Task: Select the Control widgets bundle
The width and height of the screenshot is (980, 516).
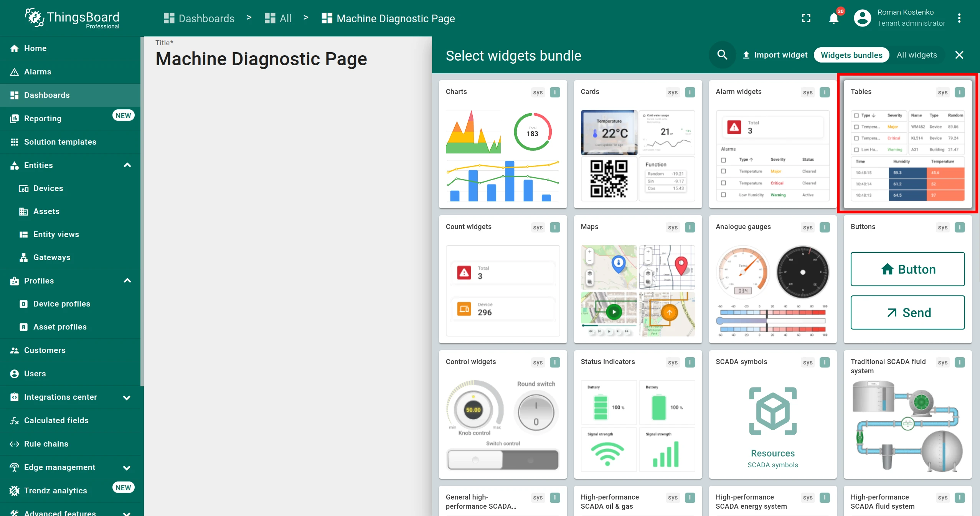Action: 503,414
